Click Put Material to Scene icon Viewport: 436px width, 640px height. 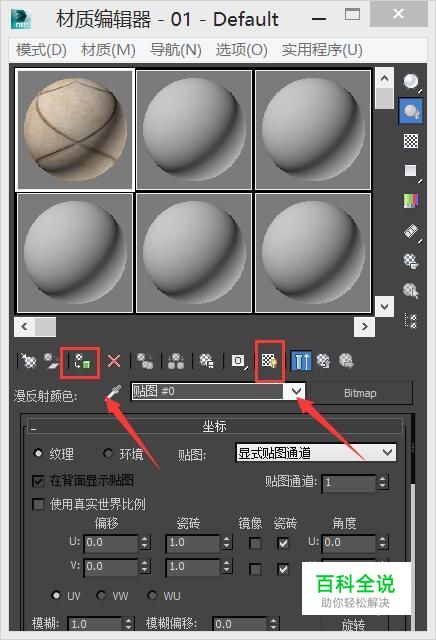coord(51,361)
